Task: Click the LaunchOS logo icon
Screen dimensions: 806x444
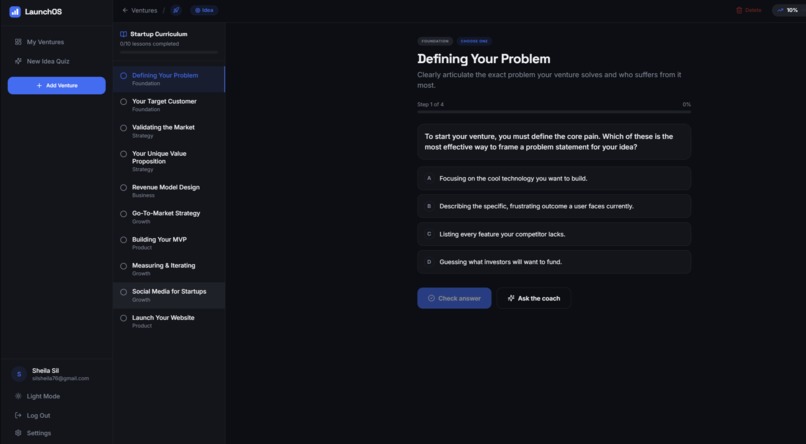Action: [15, 11]
